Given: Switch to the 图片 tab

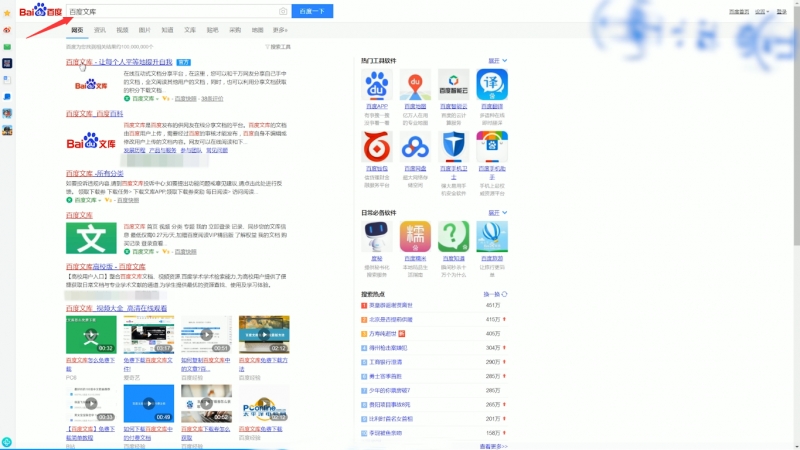Looking at the screenshot, I should (x=145, y=30).
